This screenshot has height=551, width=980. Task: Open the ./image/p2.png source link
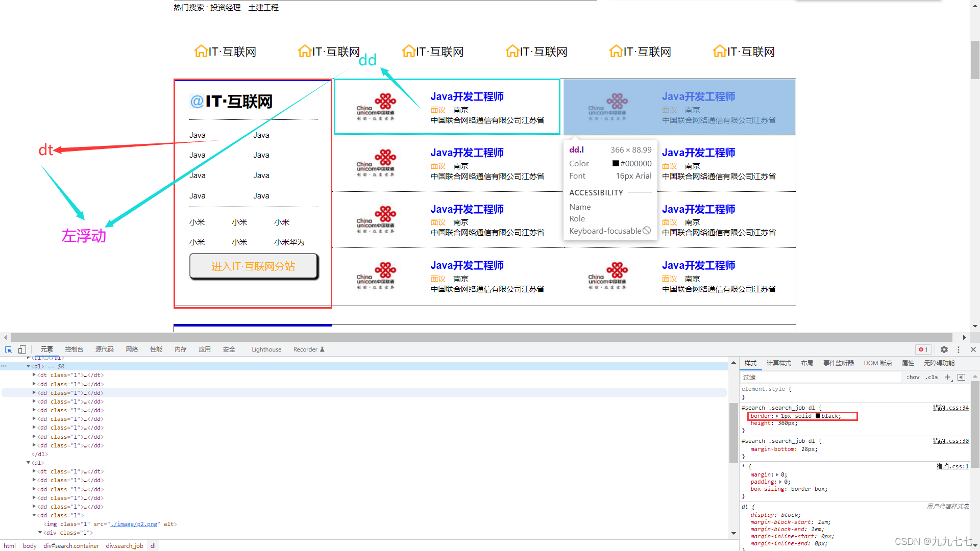tap(134, 524)
